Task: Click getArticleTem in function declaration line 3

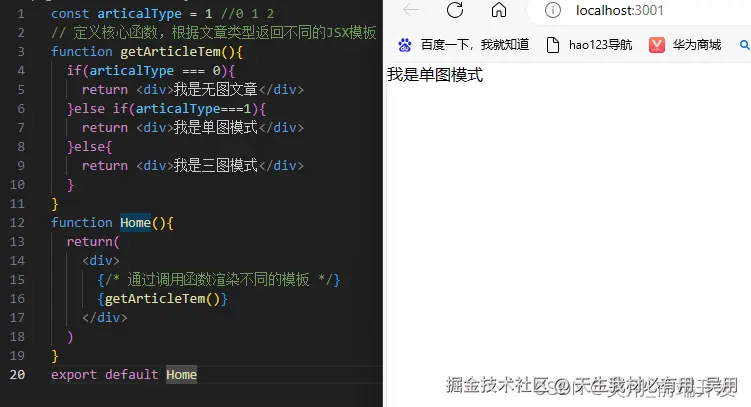Action: (x=171, y=52)
